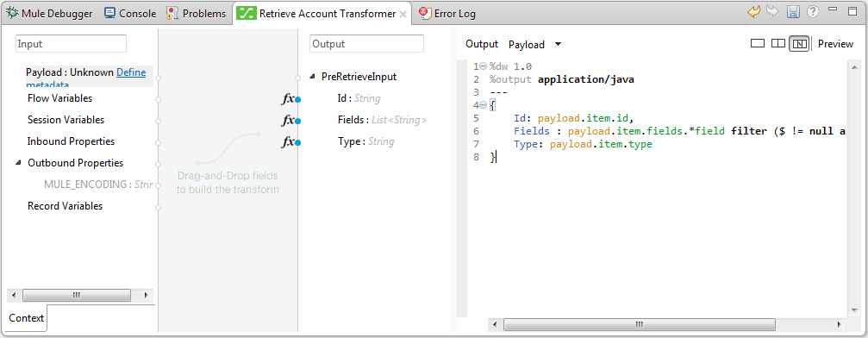868x338 pixels.
Task: Click the code editor scroll right arrow
Action: coord(840,324)
